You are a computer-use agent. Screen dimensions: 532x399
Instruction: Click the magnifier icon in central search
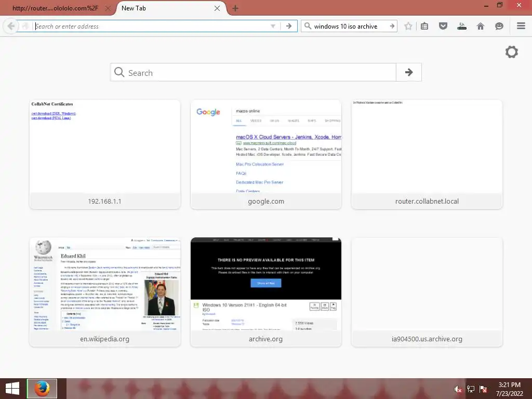119,72
